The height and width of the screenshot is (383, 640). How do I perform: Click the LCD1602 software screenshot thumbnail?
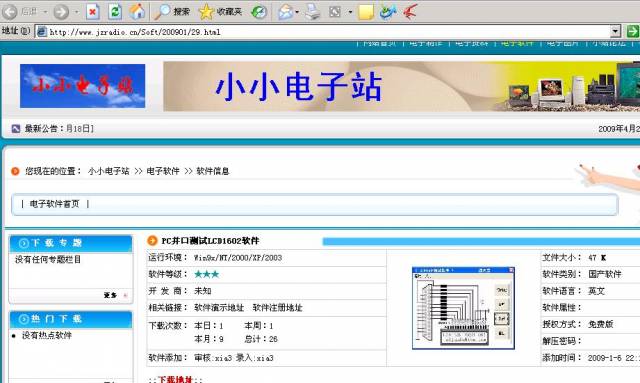click(x=463, y=308)
